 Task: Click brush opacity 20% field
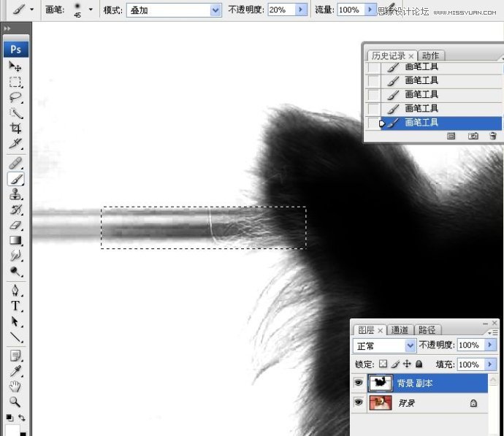click(x=281, y=10)
